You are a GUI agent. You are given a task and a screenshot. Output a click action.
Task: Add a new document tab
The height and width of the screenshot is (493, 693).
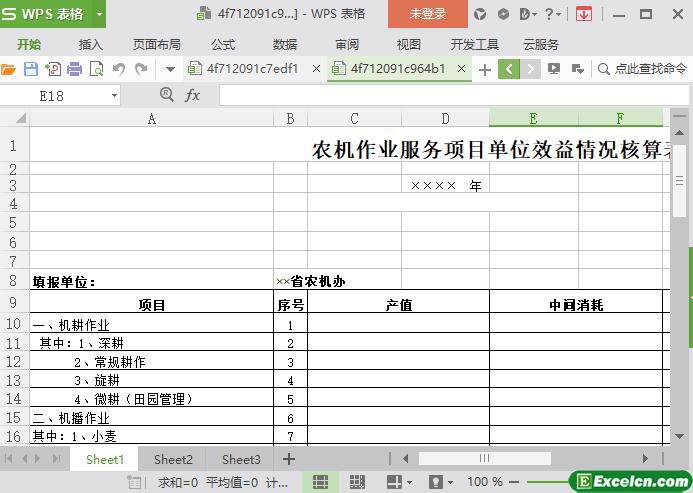[x=485, y=69]
